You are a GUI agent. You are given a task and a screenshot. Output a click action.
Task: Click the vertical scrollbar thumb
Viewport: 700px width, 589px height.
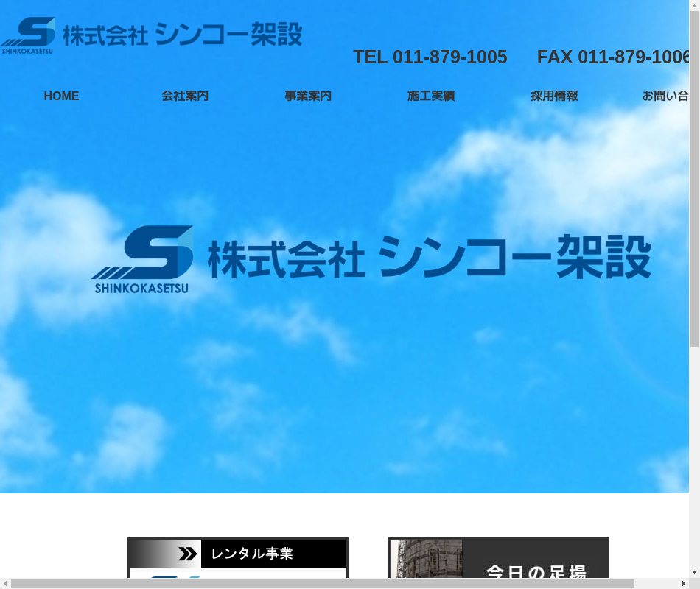coord(694,178)
